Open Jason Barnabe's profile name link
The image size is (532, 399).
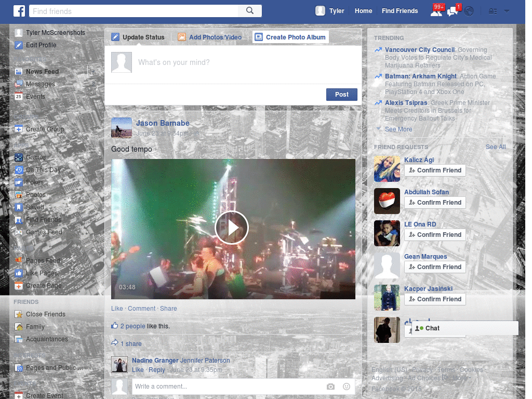163,123
